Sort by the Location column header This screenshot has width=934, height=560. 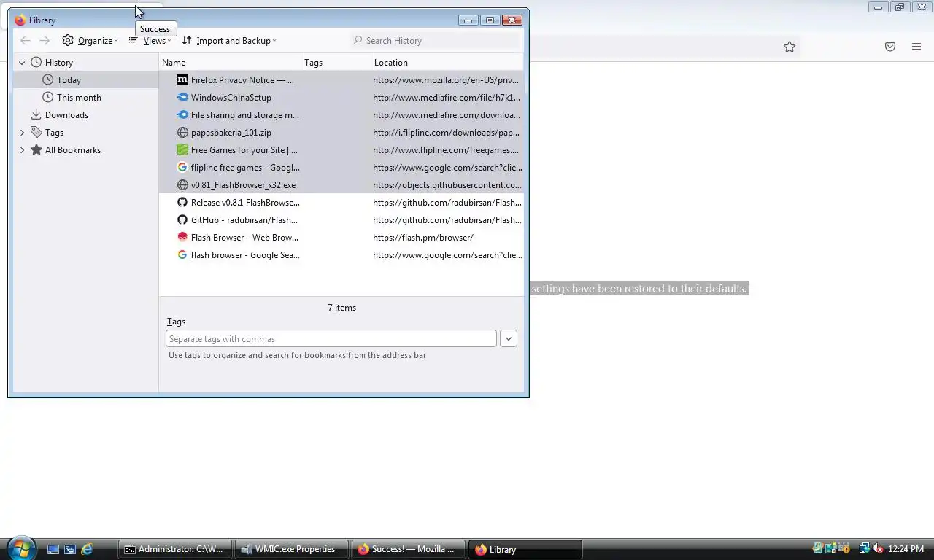pos(447,63)
